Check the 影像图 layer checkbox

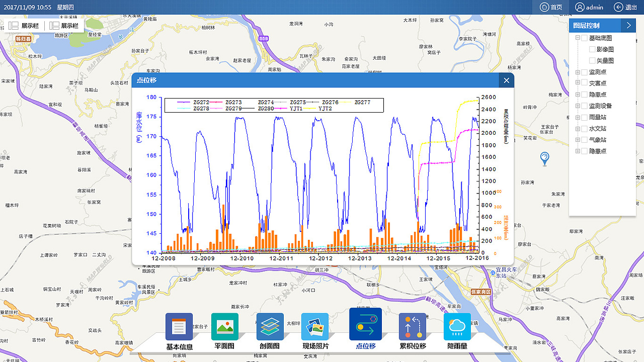coord(592,49)
